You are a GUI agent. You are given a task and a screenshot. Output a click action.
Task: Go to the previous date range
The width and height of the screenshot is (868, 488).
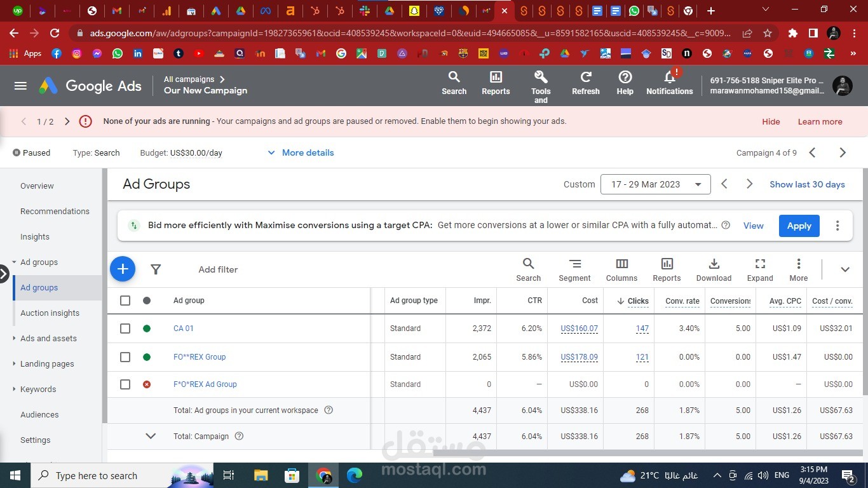click(x=724, y=184)
